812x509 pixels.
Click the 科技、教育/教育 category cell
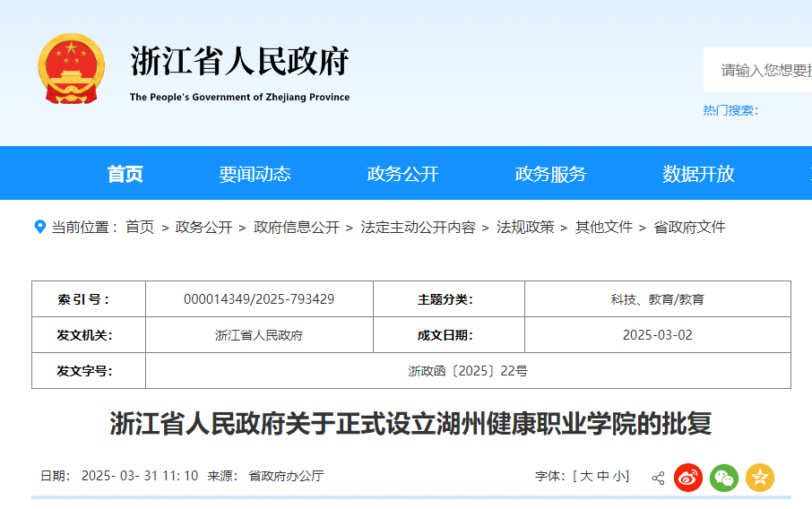tap(658, 299)
